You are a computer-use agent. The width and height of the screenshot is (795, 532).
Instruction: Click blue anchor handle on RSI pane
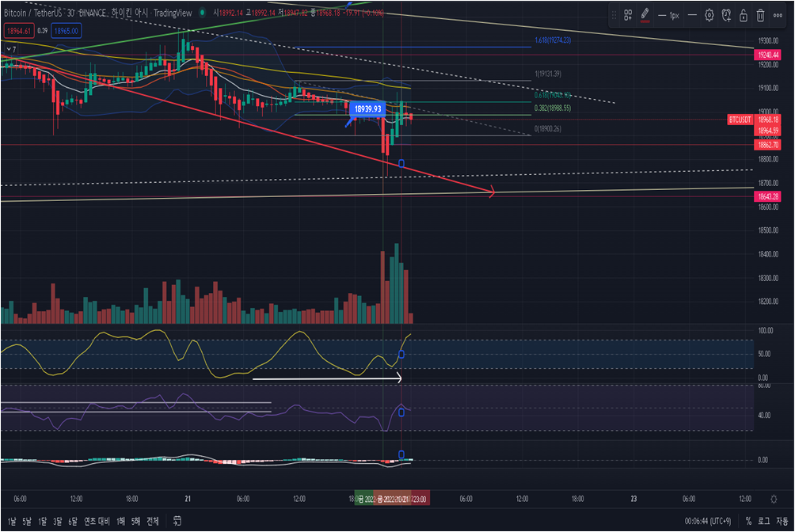click(x=401, y=412)
